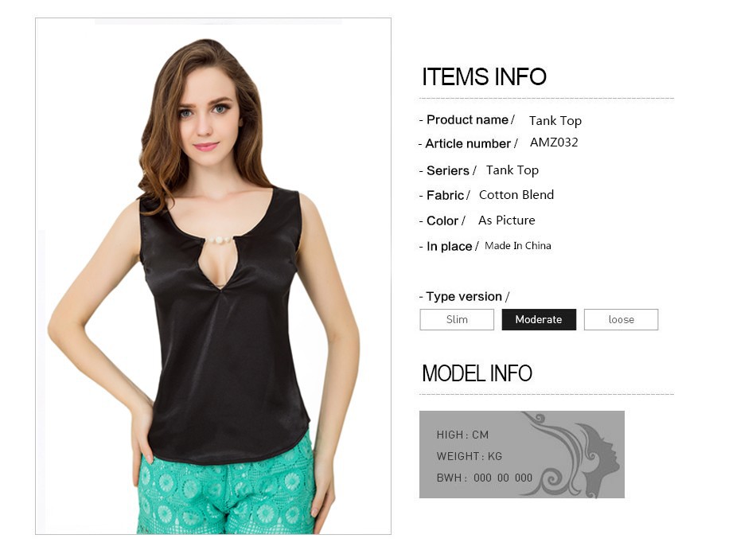This screenshot has height=558, width=756.
Task: Click the pearl bead detail on the top
Action: point(220,239)
